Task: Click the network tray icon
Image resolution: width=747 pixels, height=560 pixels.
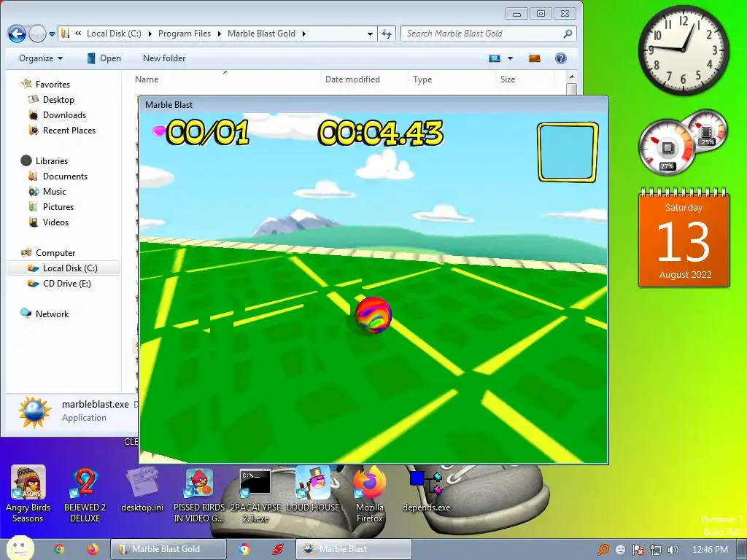Action: (656, 550)
